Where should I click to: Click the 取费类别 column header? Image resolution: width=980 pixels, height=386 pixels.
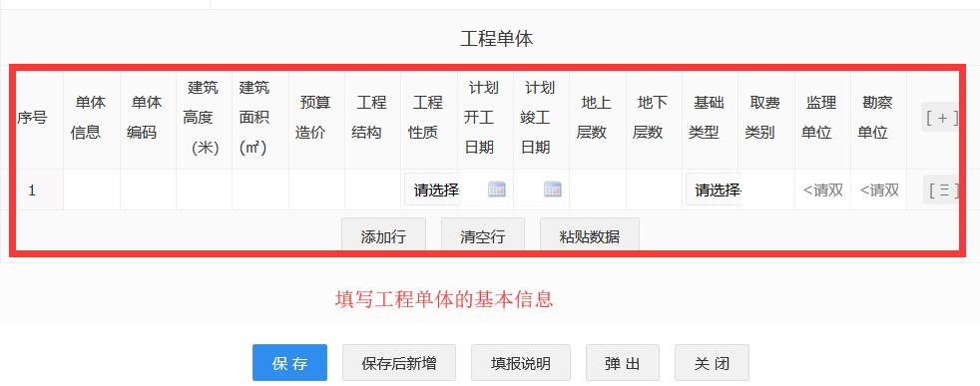pyautogui.click(x=766, y=118)
